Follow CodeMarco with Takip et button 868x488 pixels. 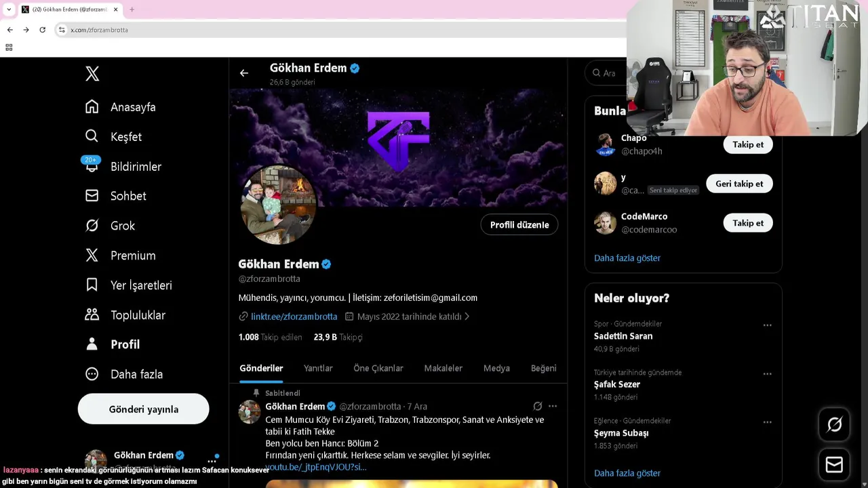[748, 223]
